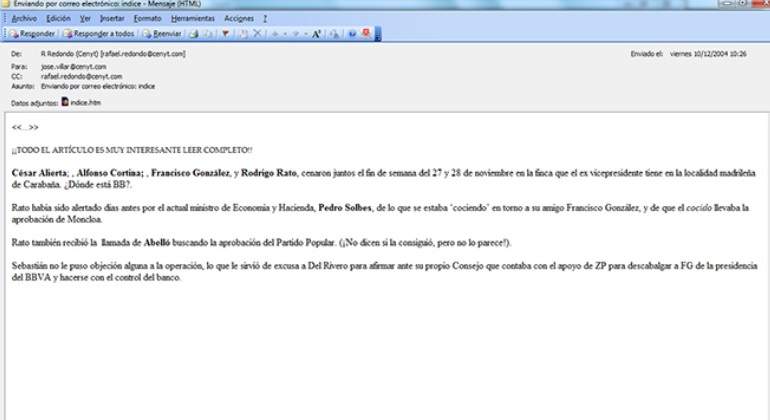Click the move to folder icon
The height and width of the screenshot is (420, 770).
click(244, 34)
